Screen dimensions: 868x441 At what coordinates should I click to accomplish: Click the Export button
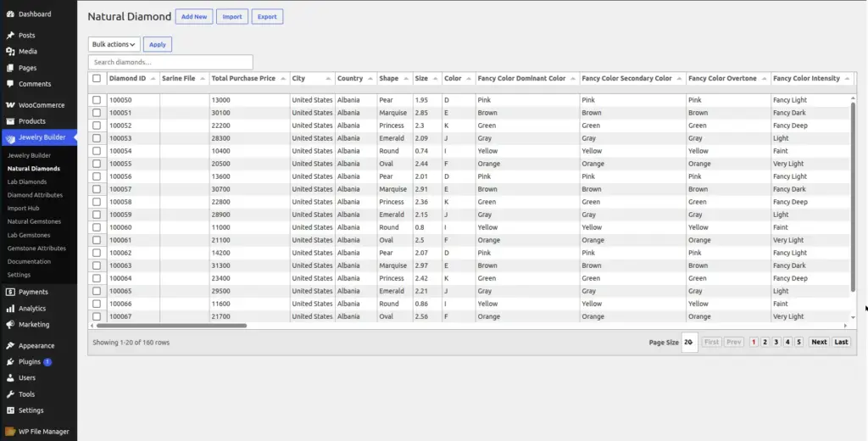pyautogui.click(x=267, y=17)
